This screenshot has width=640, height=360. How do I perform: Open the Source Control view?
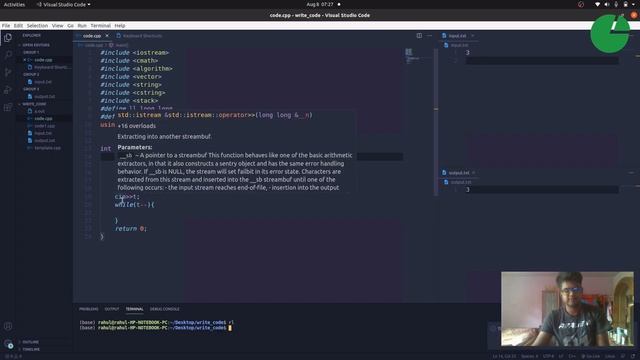8,72
